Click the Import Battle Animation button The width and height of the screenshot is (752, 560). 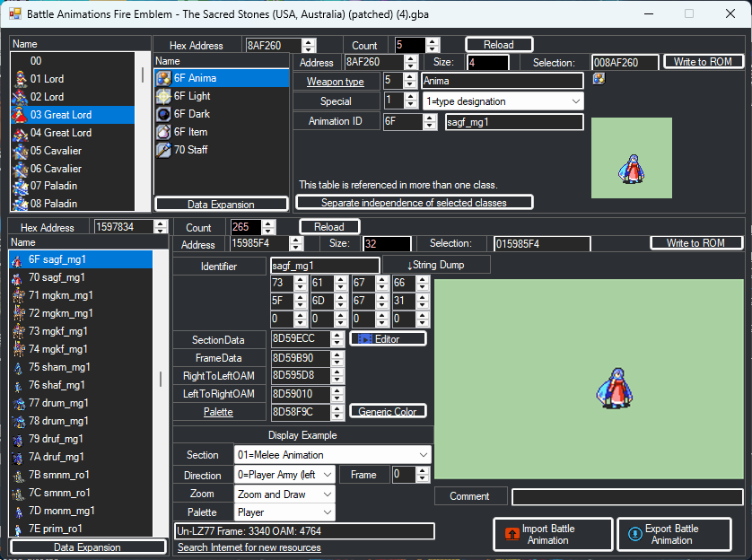tap(553, 534)
